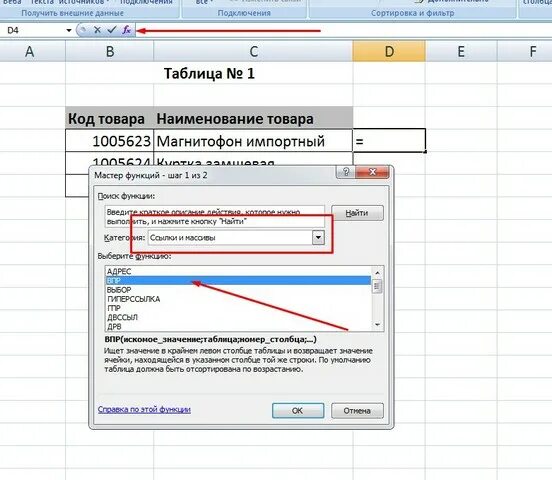Select ВПР in function list
Image resolution: width=552 pixels, height=480 pixels.
238,281
